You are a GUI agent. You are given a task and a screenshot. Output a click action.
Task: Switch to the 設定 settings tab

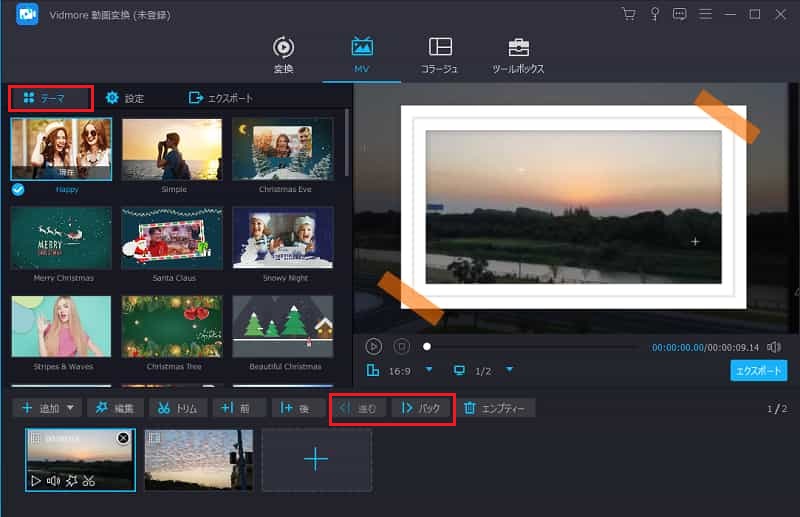pos(125,98)
